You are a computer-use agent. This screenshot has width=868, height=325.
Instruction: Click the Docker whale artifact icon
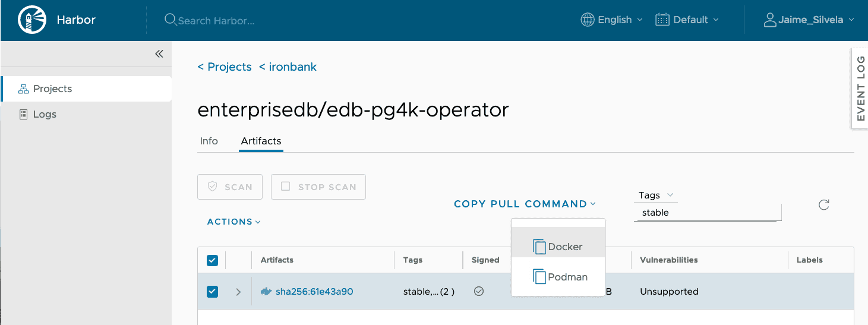(x=266, y=291)
